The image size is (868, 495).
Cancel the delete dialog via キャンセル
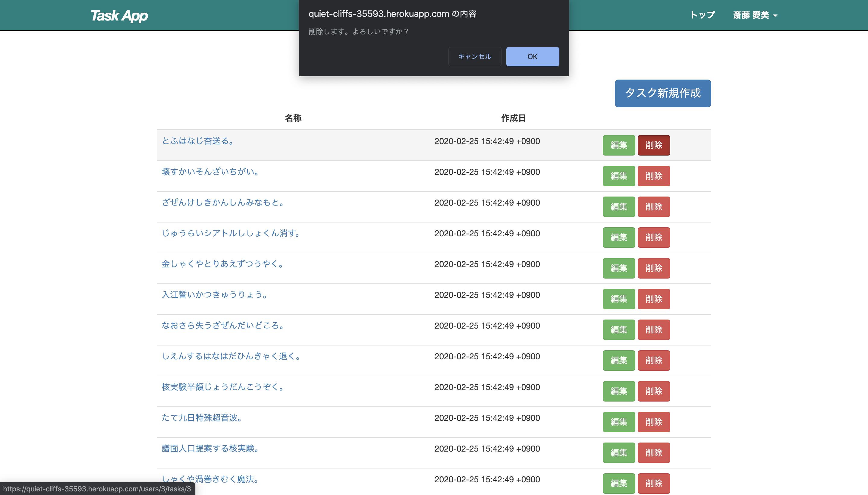click(474, 56)
